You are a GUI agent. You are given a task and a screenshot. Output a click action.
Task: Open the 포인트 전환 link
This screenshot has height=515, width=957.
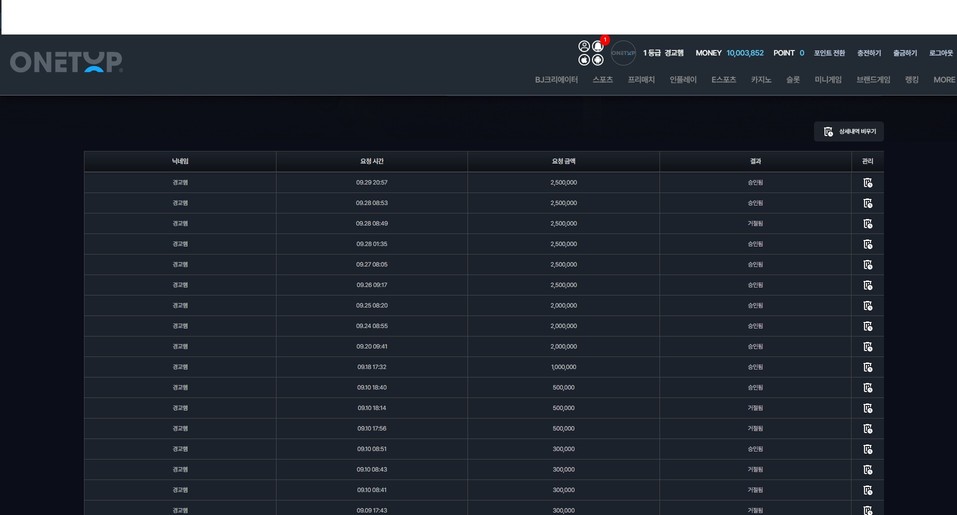(x=829, y=53)
